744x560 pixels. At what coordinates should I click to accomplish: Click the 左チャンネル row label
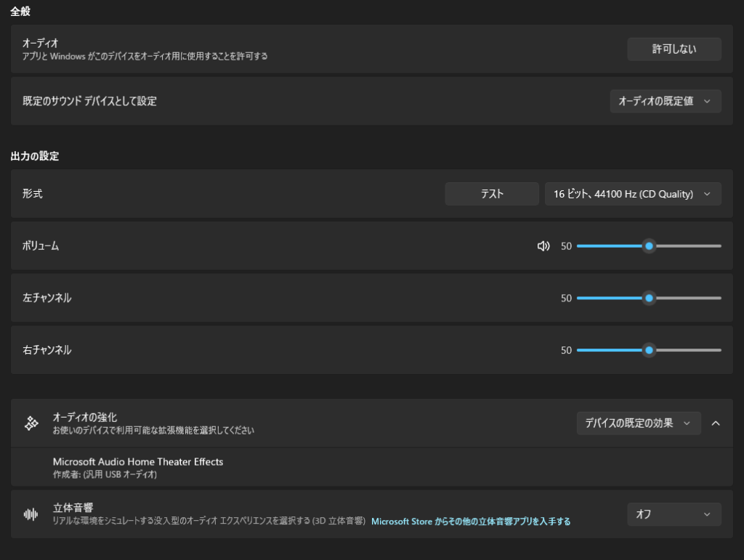[47, 299]
